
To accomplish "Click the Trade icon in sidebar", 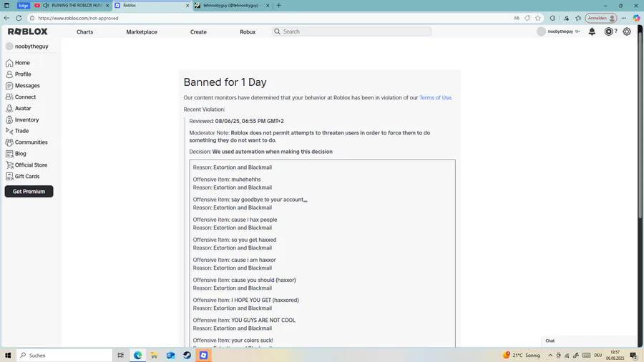I will 9,131.
